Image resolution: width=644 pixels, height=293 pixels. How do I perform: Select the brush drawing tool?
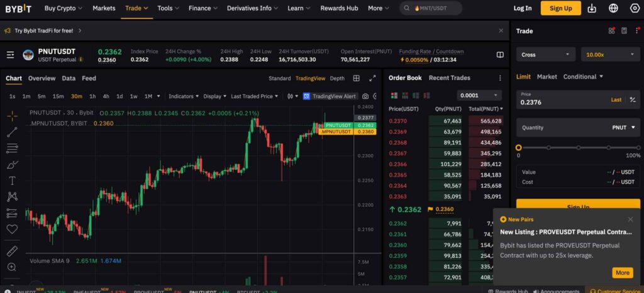click(13, 165)
